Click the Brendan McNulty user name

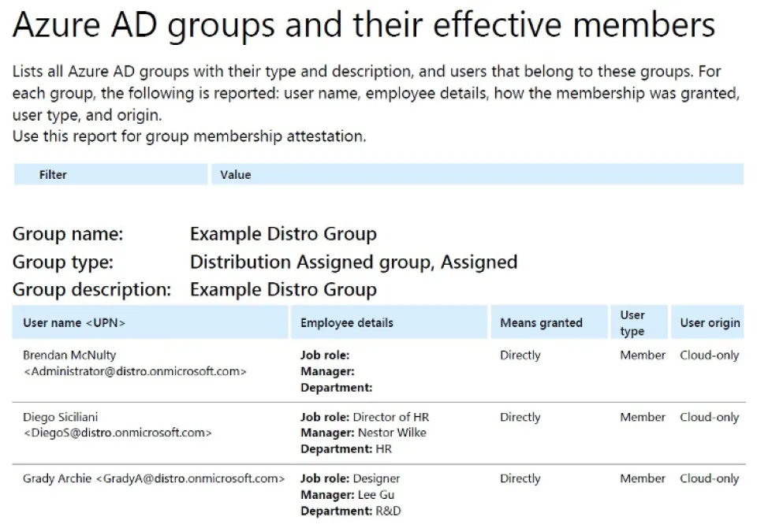[x=69, y=355]
